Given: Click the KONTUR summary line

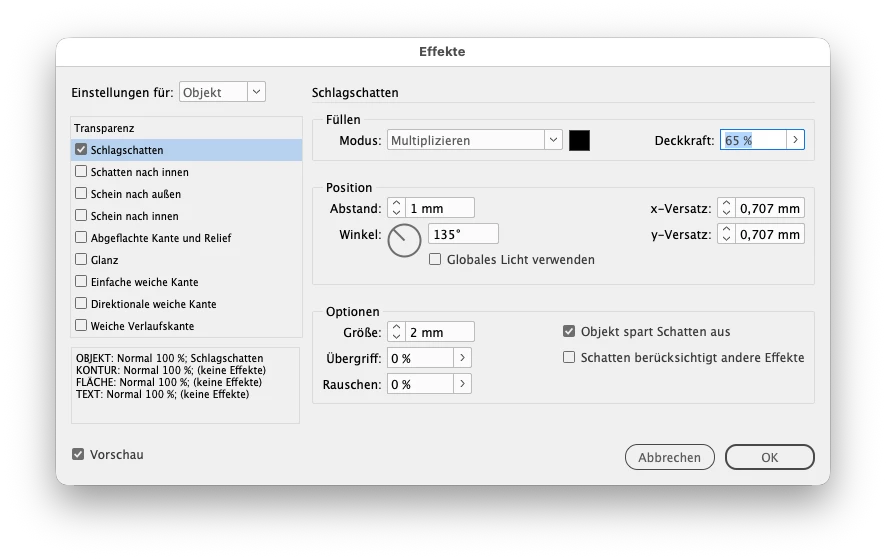Looking at the screenshot, I should [171, 370].
